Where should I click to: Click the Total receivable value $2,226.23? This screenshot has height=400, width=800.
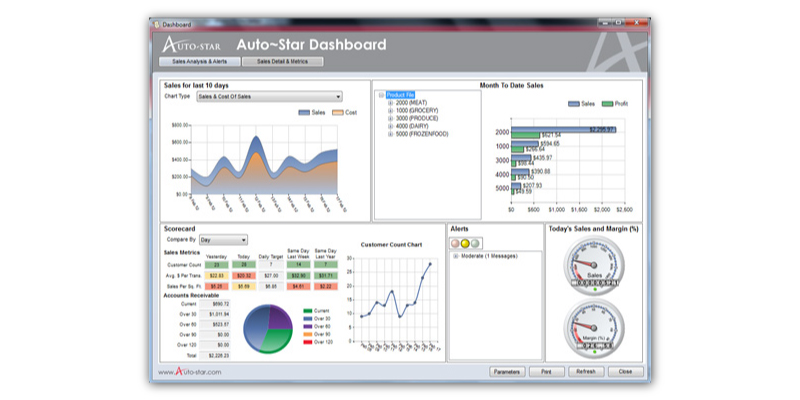pyautogui.click(x=215, y=356)
